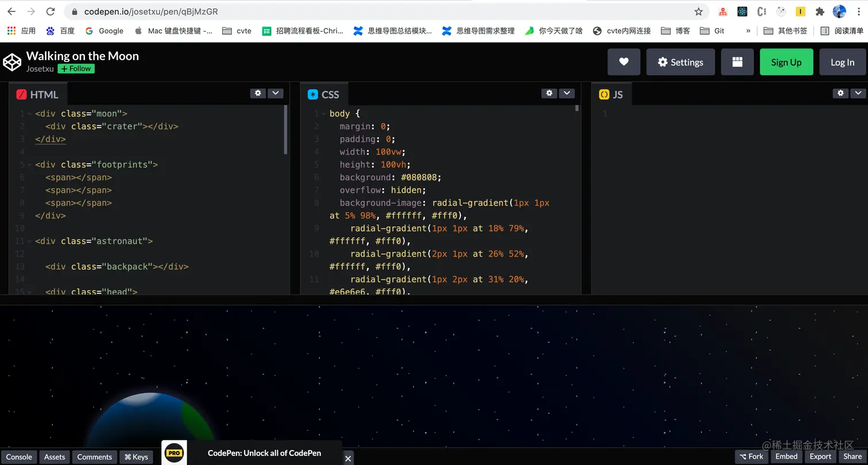Image resolution: width=868 pixels, height=465 pixels.
Task: Click the gray C extension icon
Action: click(x=762, y=11)
